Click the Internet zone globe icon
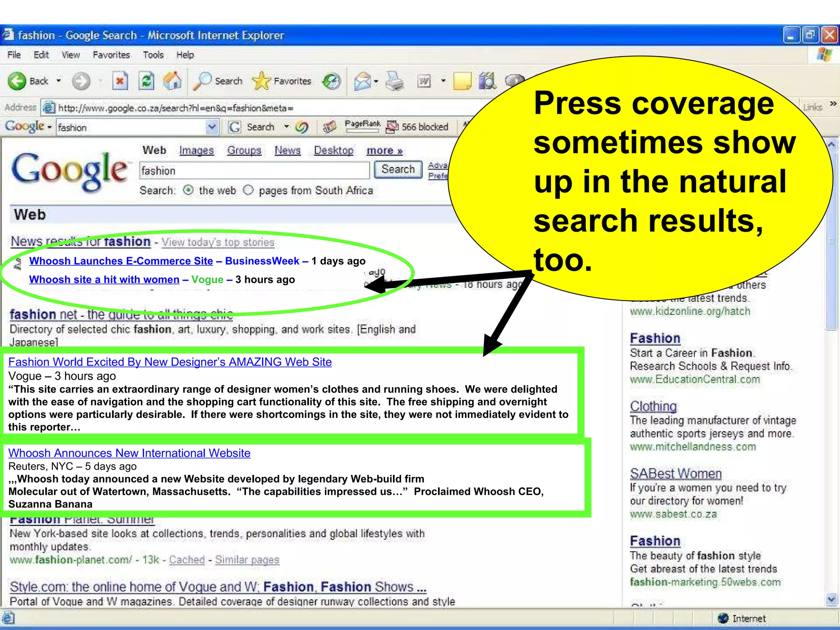Viewport: 840px width, 630px height. [x=723, y=618]
